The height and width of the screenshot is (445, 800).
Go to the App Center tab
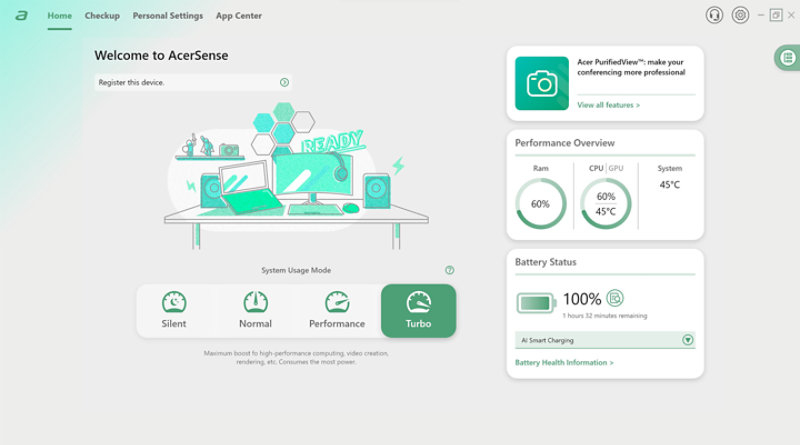coord(239,16)
